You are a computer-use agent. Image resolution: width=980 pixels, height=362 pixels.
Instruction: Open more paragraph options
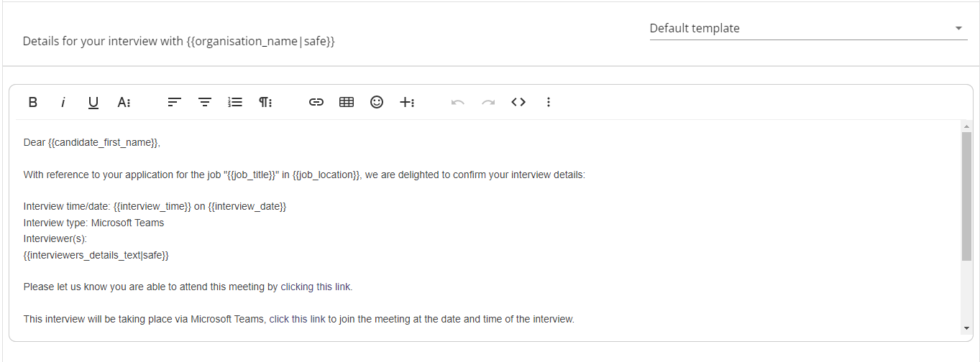point(265,102)
